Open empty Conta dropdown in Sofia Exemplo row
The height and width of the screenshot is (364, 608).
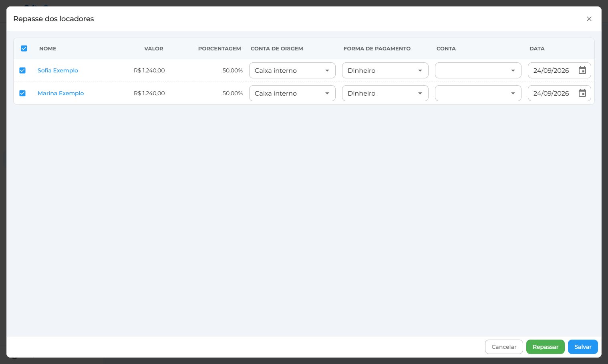478,70
